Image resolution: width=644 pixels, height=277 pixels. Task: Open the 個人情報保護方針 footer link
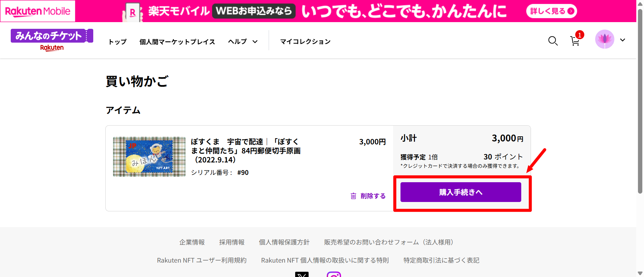284,242
